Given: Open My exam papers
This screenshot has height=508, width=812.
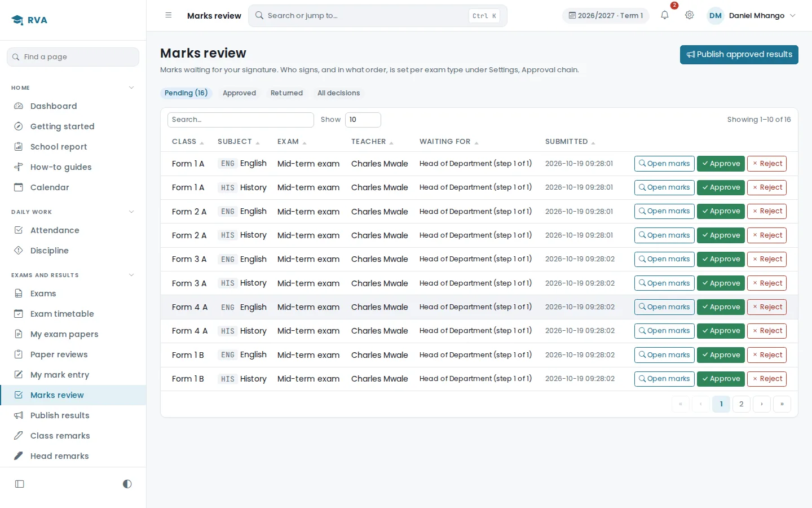Looking at the screenshot, I should (x=73, y=334).
